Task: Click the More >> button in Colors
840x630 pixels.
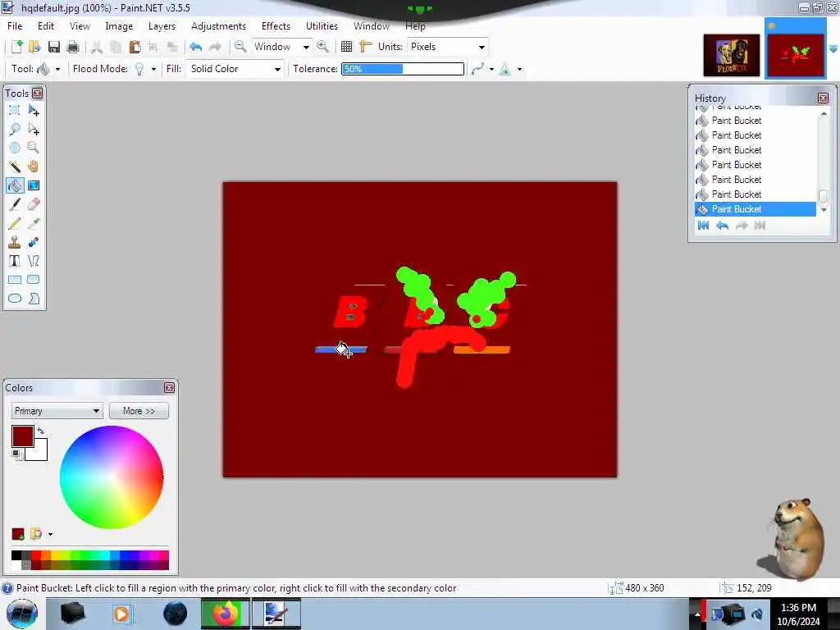Action: click(139, 411)
